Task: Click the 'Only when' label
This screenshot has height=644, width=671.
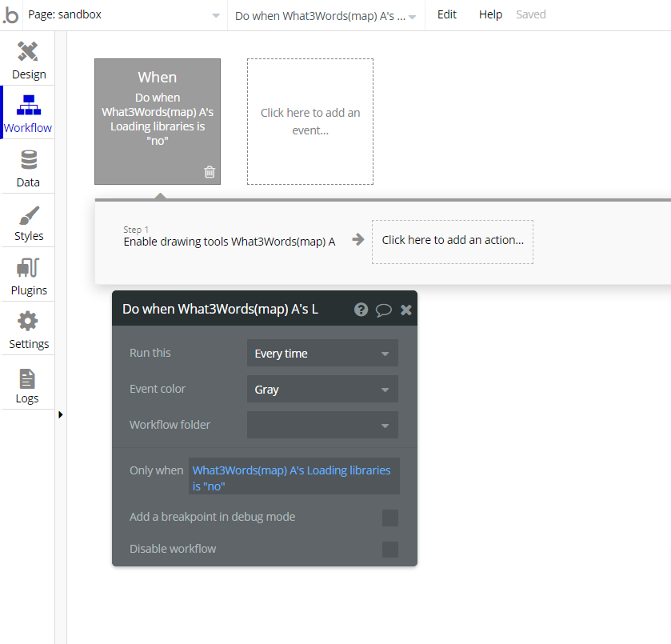Action: point(156,470)
